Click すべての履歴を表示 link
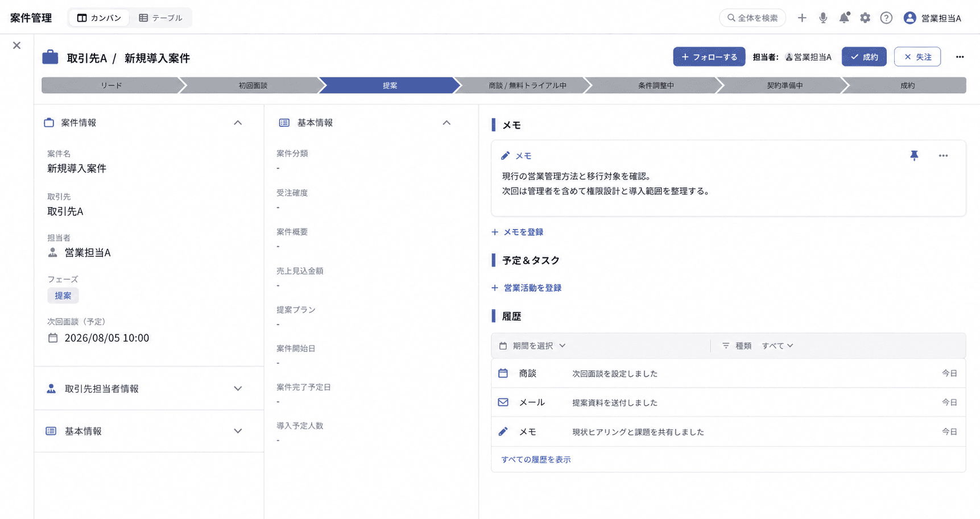Image resolution: width=980 pixels, height=519 pixels. click(536, 459)
